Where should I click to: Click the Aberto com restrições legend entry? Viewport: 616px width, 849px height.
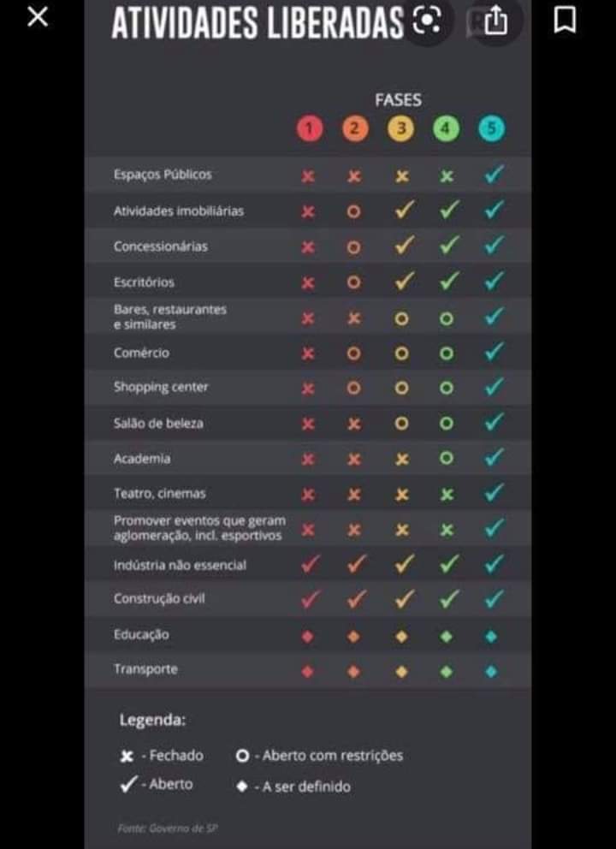pyautogui.click(x=319, y=756)
